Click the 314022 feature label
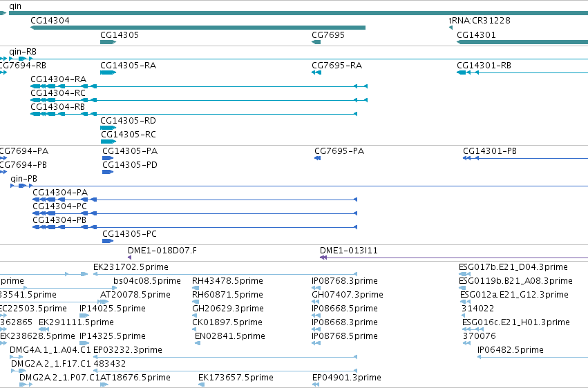The height and width of the screenshot is (388, 588). coord(477,309)
